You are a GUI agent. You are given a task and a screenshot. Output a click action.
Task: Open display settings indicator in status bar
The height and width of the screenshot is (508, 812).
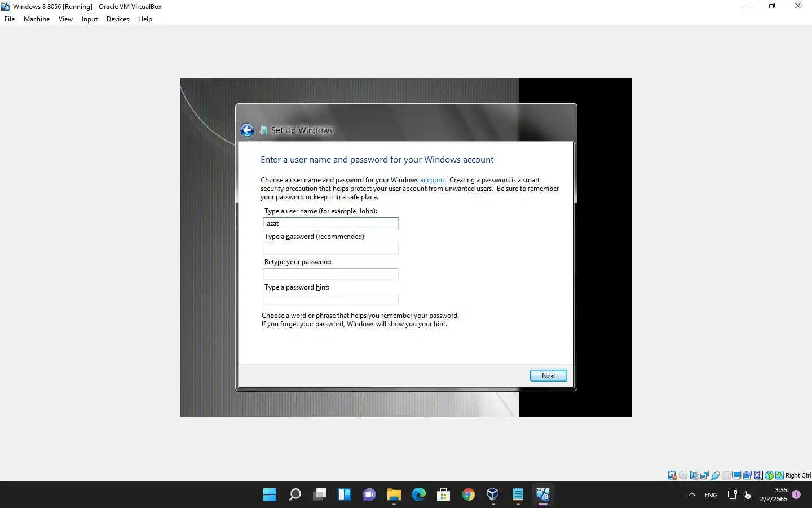pos(737,475)
